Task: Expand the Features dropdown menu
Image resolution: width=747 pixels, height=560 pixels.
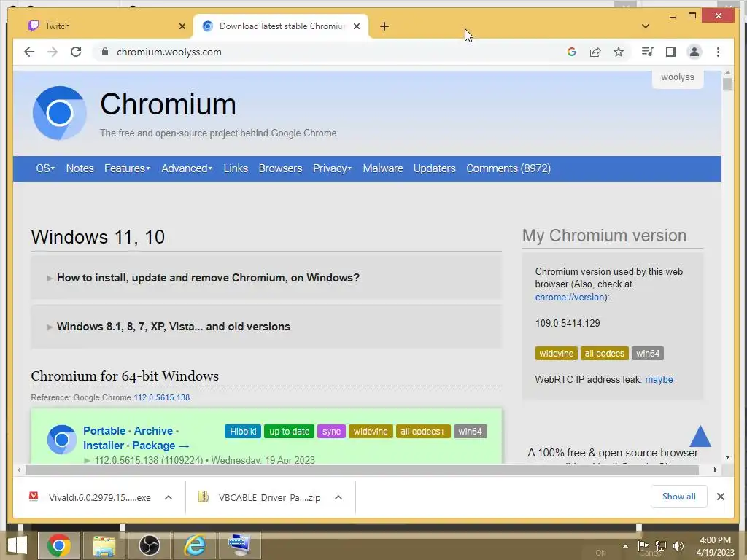Action: click(127, 168)
